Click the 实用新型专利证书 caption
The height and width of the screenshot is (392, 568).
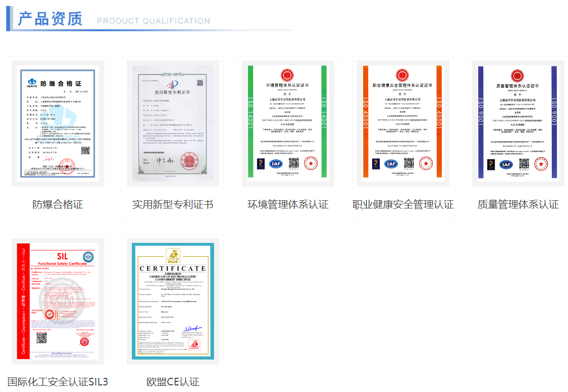coord(172,204)
